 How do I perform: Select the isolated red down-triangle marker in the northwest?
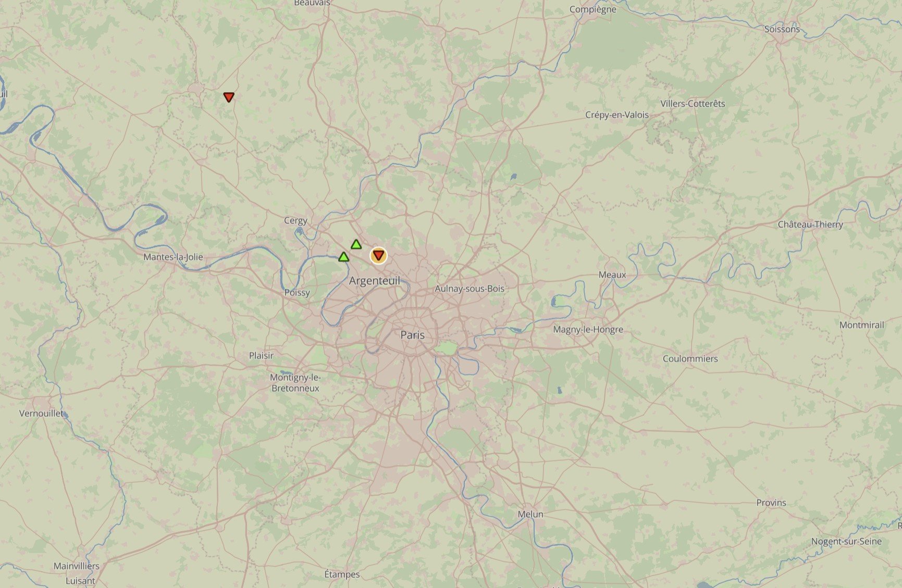tap(229, 97)
